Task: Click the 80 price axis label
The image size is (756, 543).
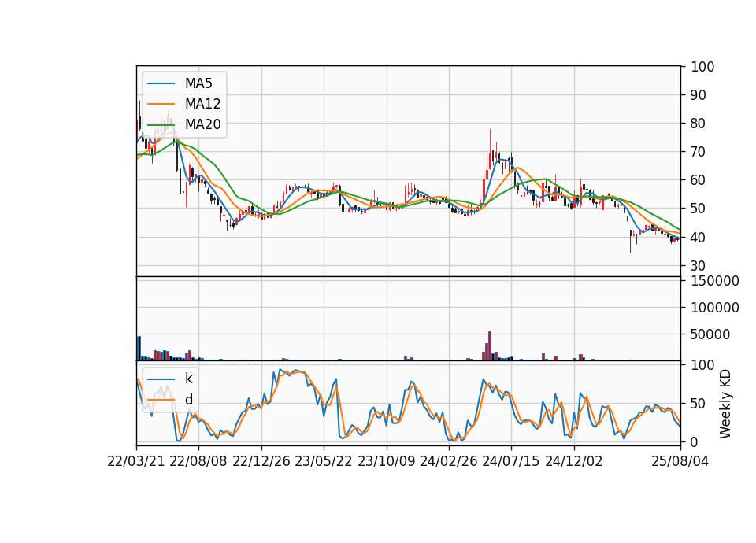Action: [699, 124]
